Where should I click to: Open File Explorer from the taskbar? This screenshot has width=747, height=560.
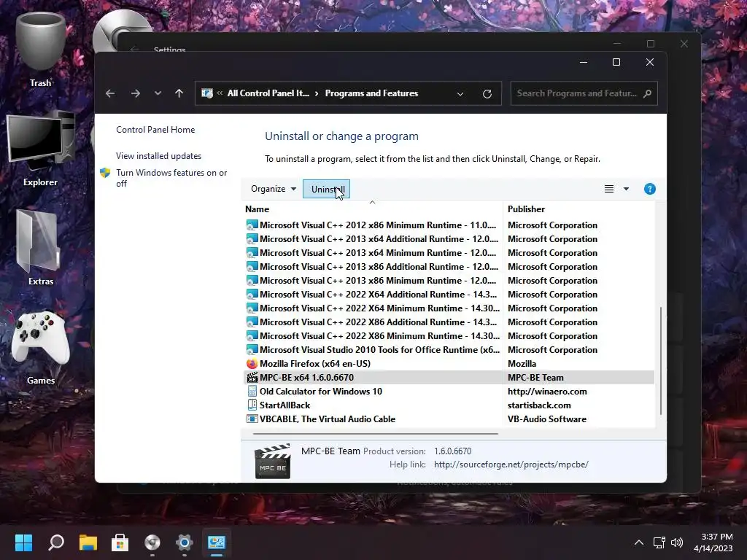click(x=88, y=542)
